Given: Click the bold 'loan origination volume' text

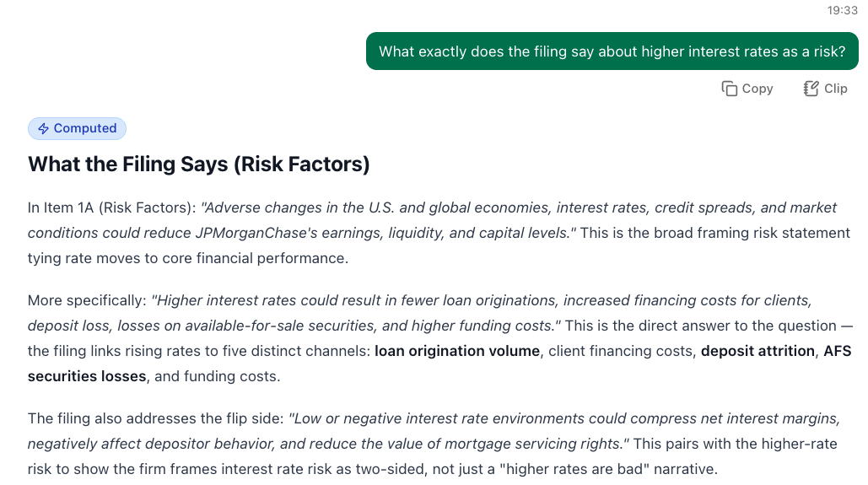Looking at the screenshot, I should (x=456, y=351).
